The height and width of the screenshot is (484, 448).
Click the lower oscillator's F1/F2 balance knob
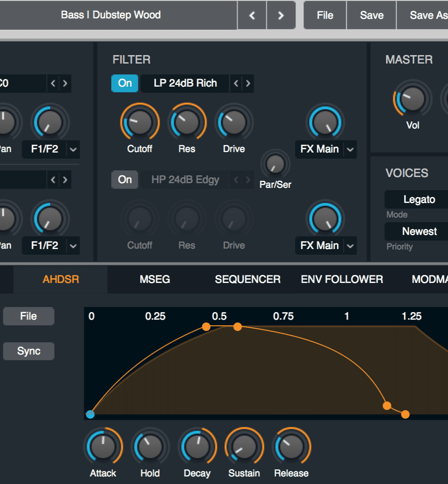[50, 218]
